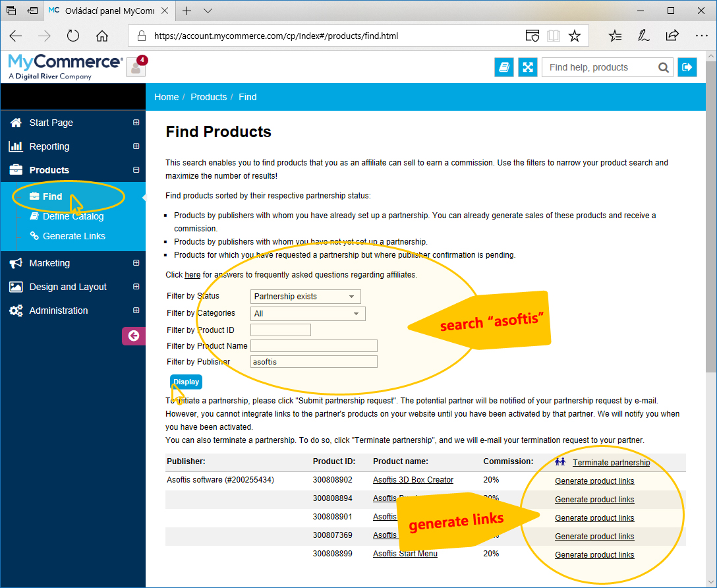Go to the browser home page icon
The width and height of the screenshot is (717, 588).
(x=102, y=36)
